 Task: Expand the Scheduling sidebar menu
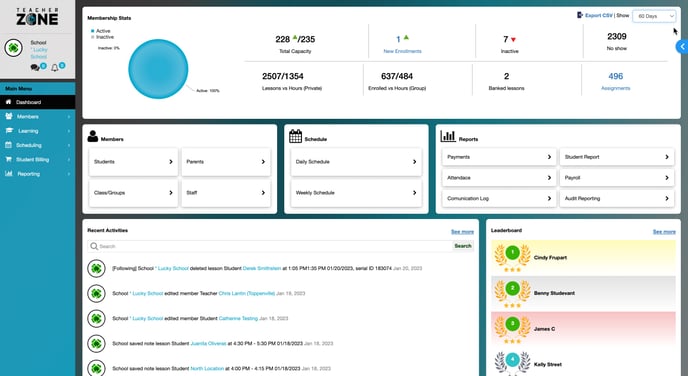click(x=38, y=145)
